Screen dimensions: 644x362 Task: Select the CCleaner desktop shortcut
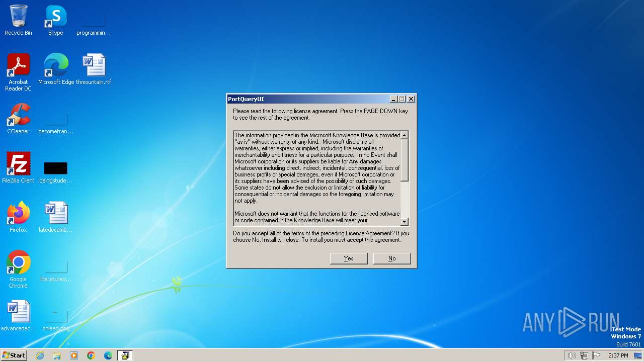(18, 119)
